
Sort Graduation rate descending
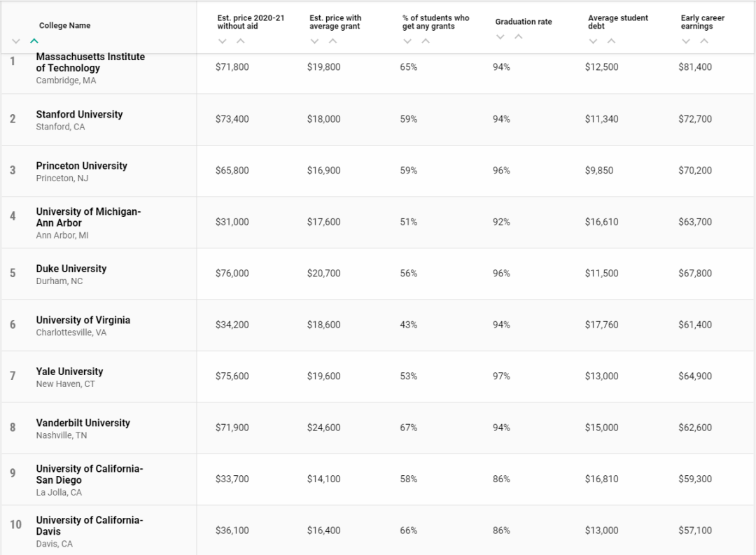pos(500,37)
